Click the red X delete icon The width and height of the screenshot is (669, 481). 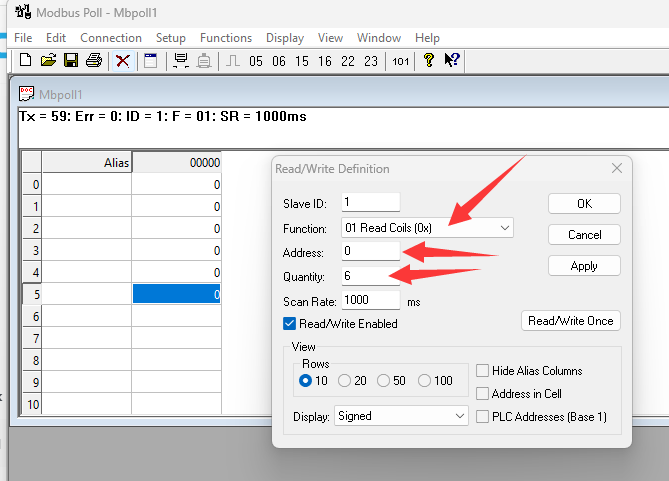point(122,60)
